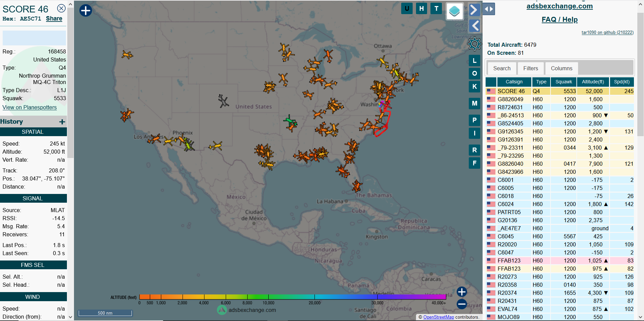Click the left chevron sidebar button

[474, 26]
